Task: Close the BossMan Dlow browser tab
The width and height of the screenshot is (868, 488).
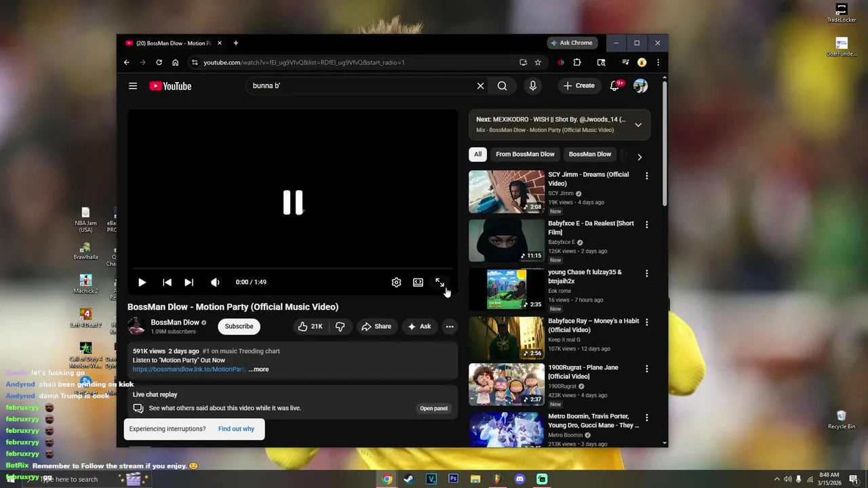Action: [220, 43]
